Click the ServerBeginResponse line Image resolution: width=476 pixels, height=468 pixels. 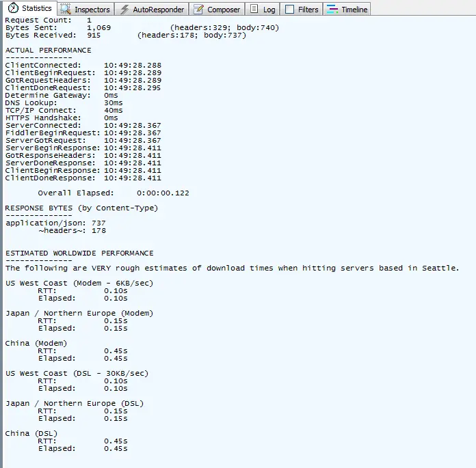(x=83, y=148)
